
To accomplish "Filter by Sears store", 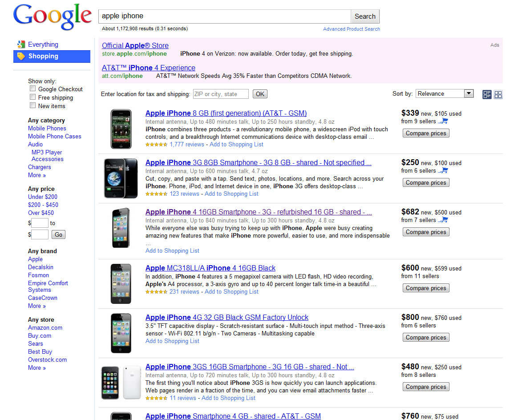I will 36,344.
